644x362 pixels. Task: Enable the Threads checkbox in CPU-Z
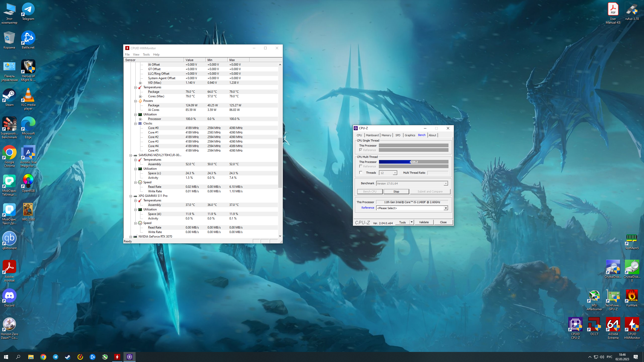(x=361, y=173)
